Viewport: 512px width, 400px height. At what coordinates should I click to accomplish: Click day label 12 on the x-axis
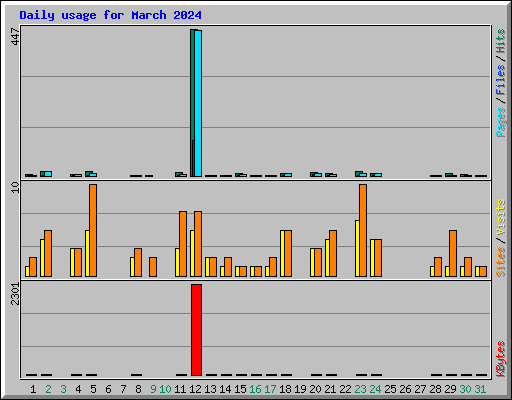[195, 389]
